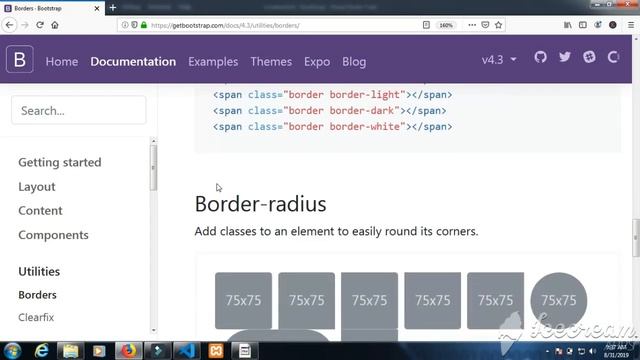Open Visual Studio Code from taskbar
This screenshot has height=360, width=640.
[187, 351]
